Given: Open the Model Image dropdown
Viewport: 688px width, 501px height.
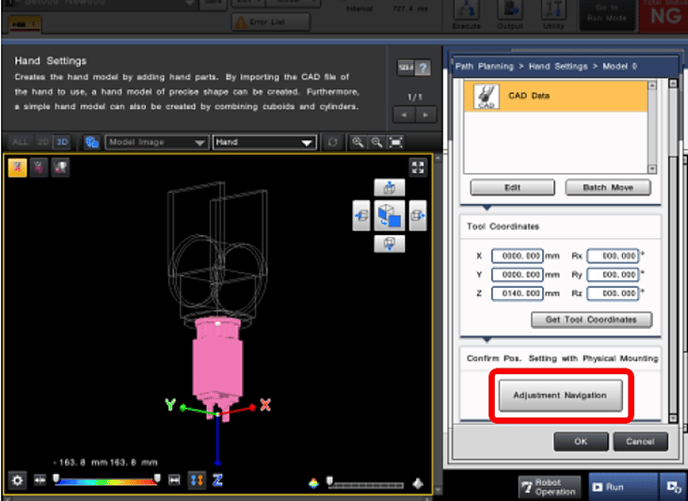Looking at the screenshot, I should coord(156,143).
